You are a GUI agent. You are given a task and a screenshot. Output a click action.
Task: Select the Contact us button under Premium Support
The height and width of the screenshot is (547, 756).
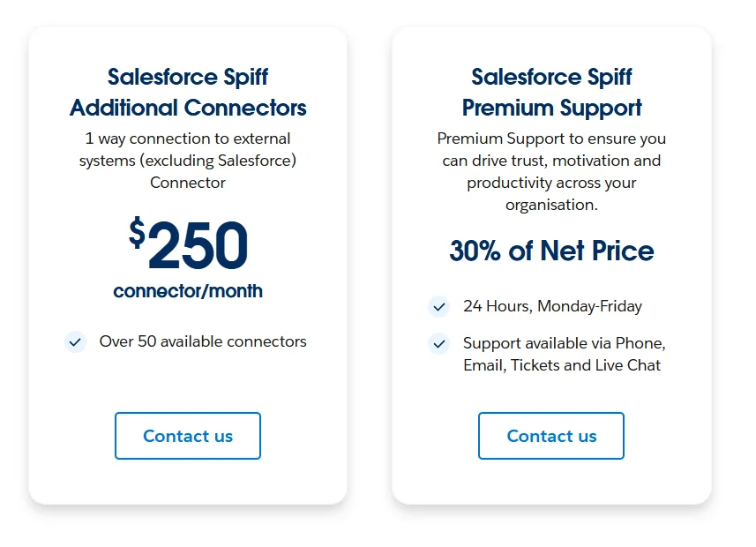(550, 436)
